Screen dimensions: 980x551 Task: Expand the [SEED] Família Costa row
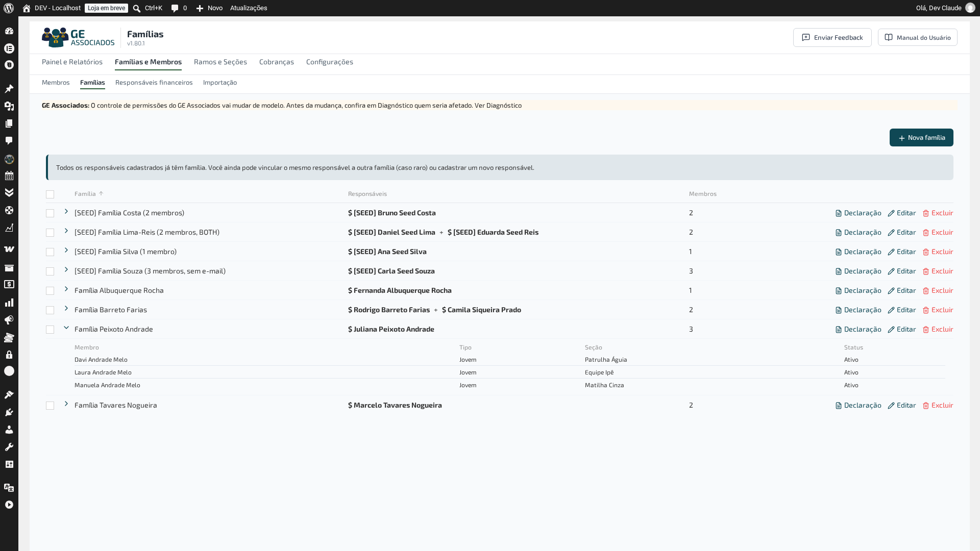coord(66,212)
